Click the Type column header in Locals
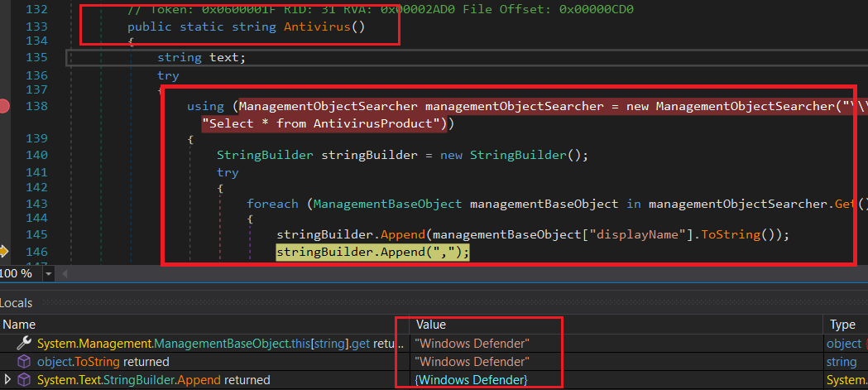 pos(842,325)
